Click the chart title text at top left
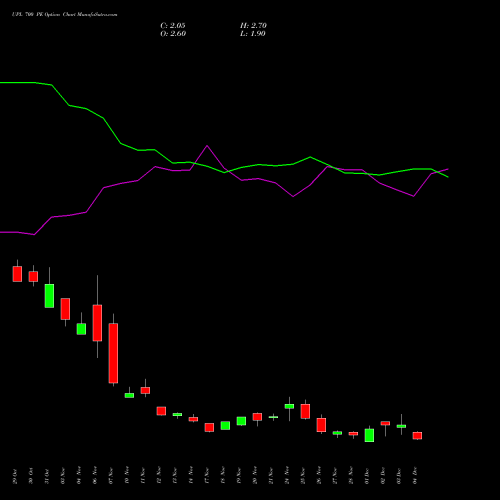This screenshot has width=500, height=500. coord(65,14)
